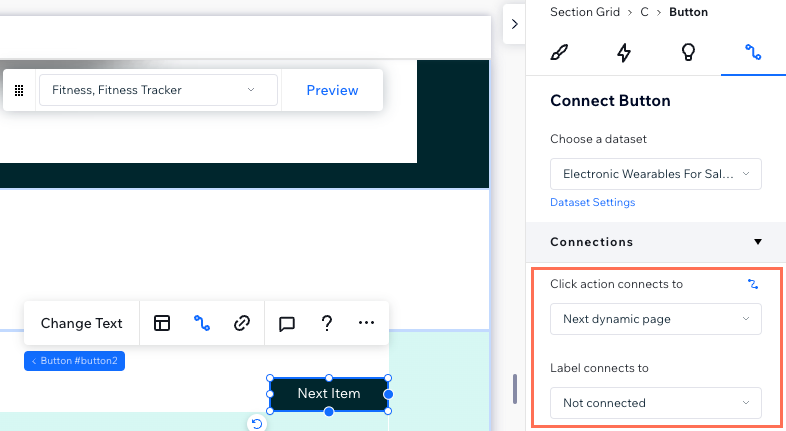This screenshot has height=431, width=786.
Task: Click the rotate handle below the button
Action: [x=257, y=424]
